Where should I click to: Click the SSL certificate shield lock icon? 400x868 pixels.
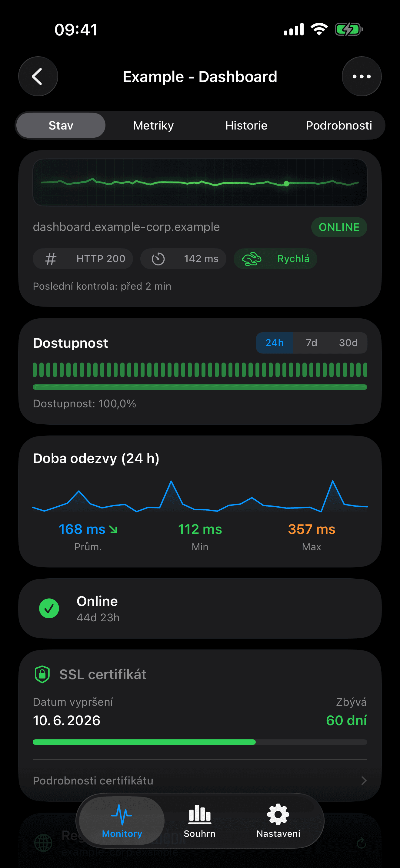pos(42,674)
